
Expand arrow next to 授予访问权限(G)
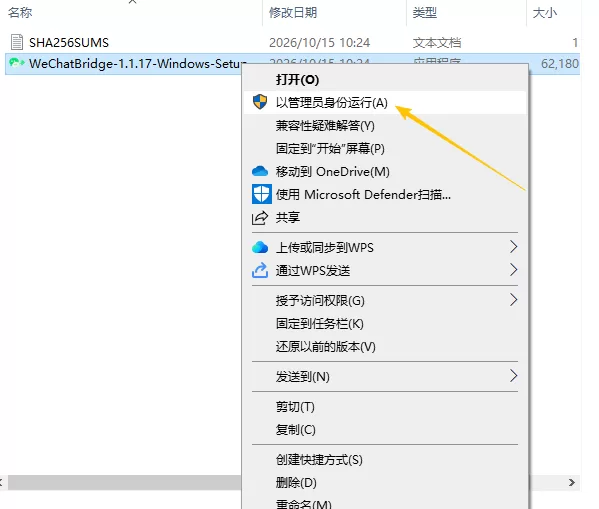[x=513, y=300]
